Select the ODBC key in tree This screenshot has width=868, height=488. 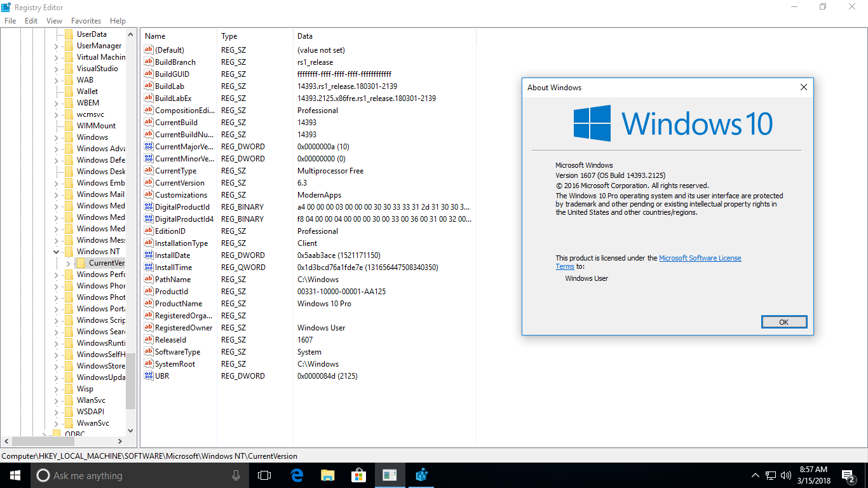(x=74, y=434)
